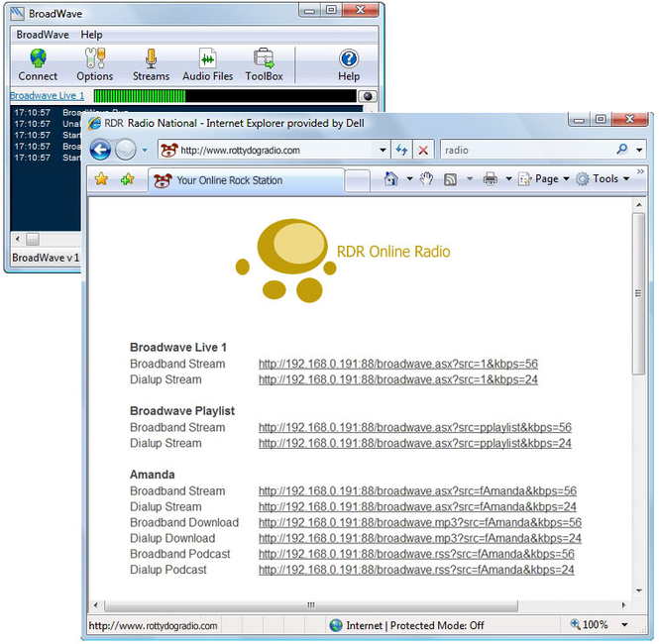Open Amanda Broadband Download mp3 link
Screen dimensions: 659x644
(x=420, y=522)
